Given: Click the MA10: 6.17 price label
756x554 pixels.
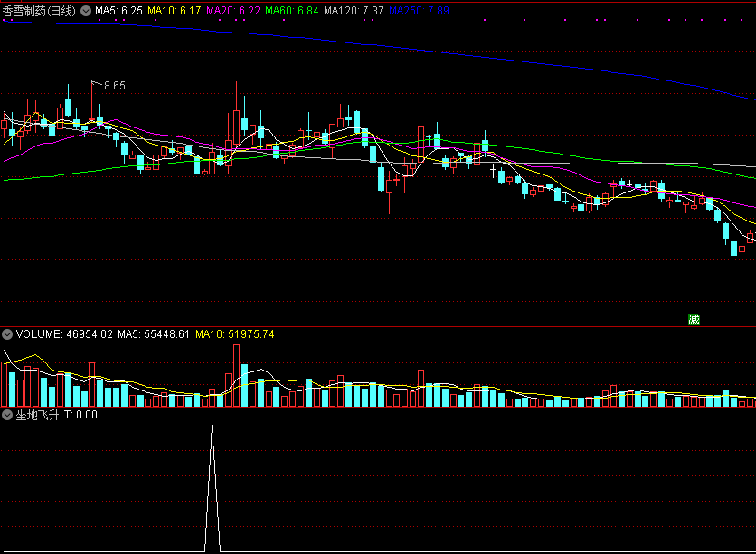Looking at the screenshot, I should [x=174, y=11].
